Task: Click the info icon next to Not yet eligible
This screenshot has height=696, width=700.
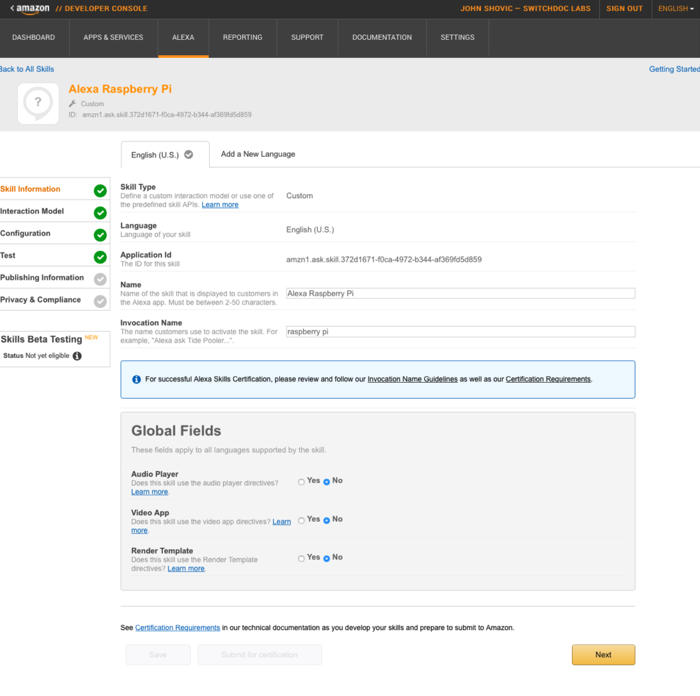Action: tap(77, 356)
